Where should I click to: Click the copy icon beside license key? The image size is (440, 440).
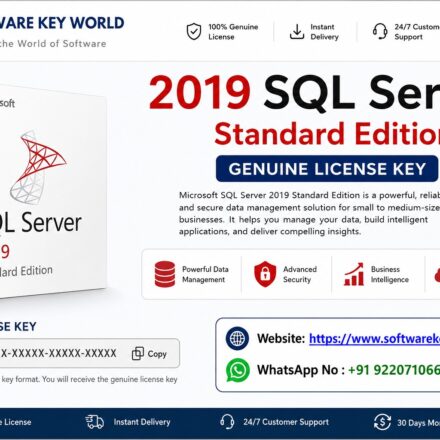(138, 354)
